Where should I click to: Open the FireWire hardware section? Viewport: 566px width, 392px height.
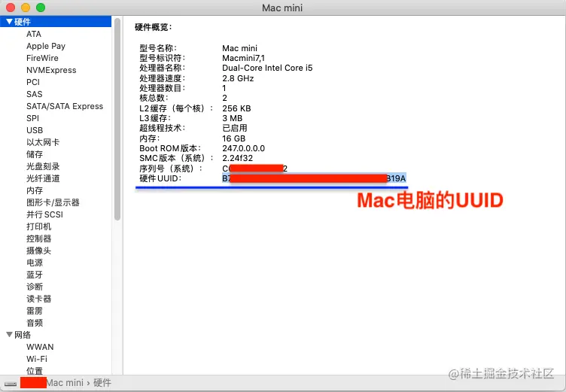42,58
